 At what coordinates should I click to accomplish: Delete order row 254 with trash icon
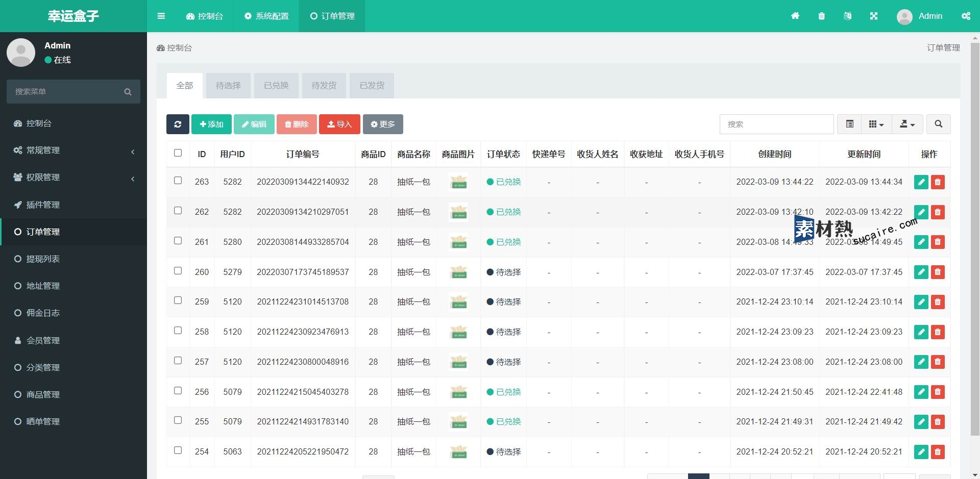tap(938, 451)
